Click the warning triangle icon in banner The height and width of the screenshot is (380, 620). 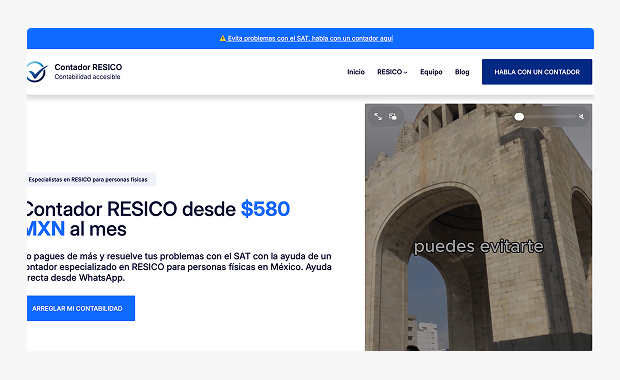click(x=223, y=38)
